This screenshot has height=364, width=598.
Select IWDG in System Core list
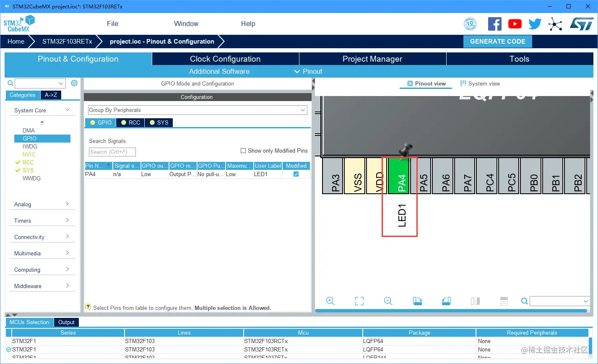(x=30, y=146)
